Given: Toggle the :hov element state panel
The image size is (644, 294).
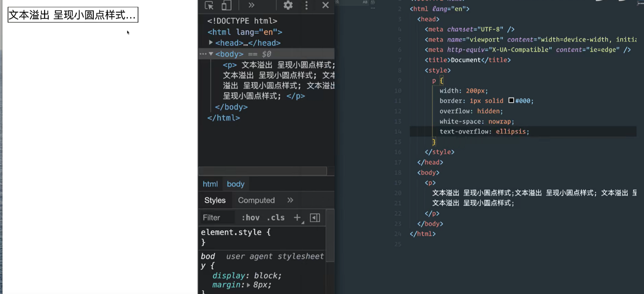Looking at the screenshot, I should [x=250, y=218].
